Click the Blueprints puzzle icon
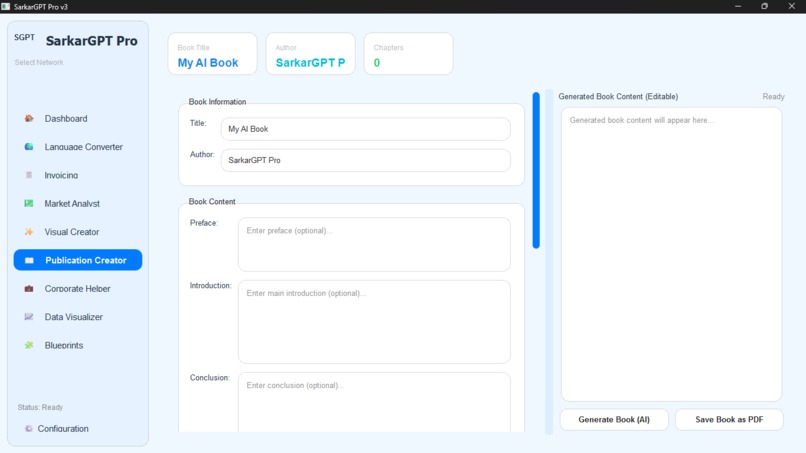Viewport: 806px width, 453px height. pyautogui.click(x=29, y=345)
